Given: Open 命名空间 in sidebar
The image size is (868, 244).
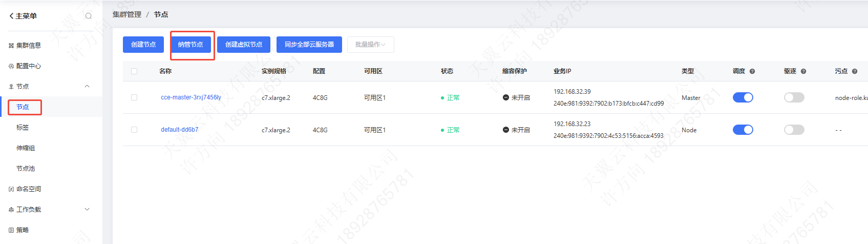Looking at the screenshot, I should point(29,189).
